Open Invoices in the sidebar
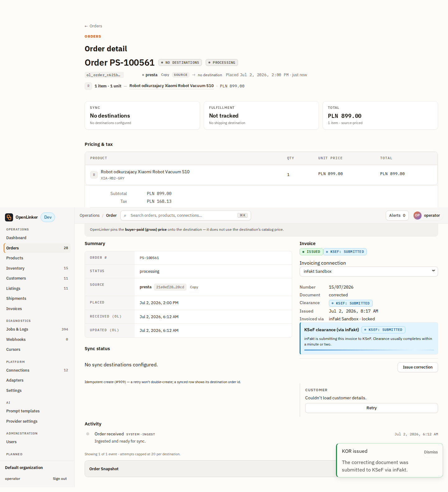This screenshot has height=492, width=448. [x=37, y=309]
